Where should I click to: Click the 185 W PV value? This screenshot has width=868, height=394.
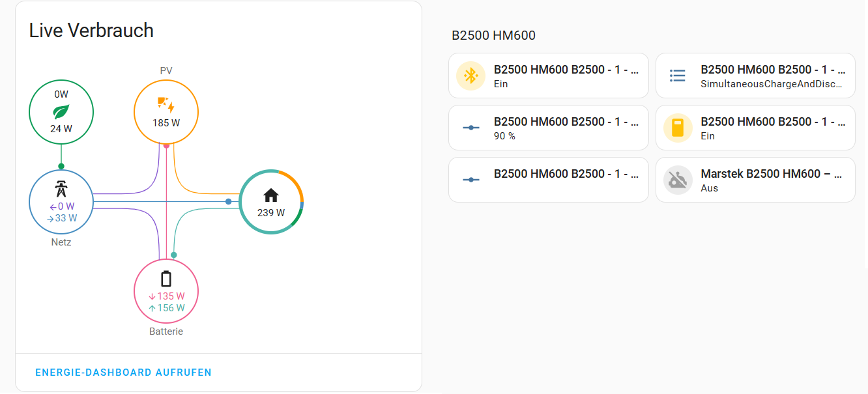pyautogui.click(x=166, y=123)
